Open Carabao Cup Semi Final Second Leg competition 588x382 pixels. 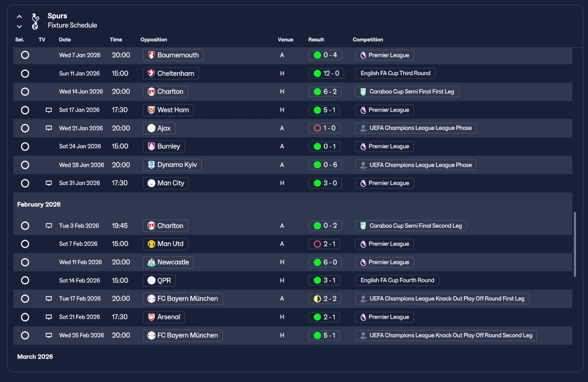click(x=411, y=226)
